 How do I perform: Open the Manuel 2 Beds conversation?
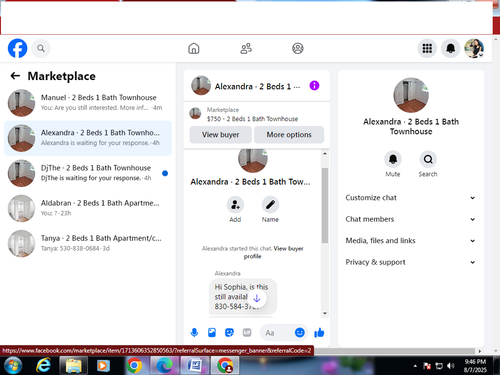pyautogui.click(x=88, y=103)
